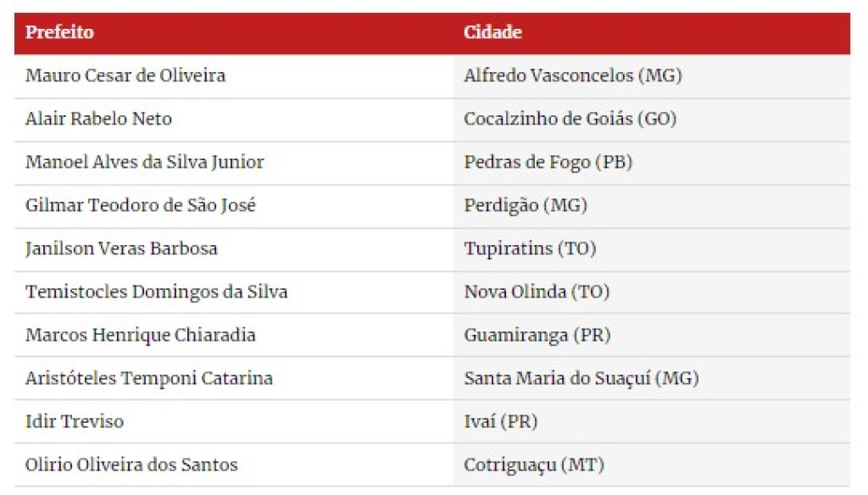Click the Cotriguaçu (MT) cell
The width and height of the screenshot is (868, 495).
[534, 464]
